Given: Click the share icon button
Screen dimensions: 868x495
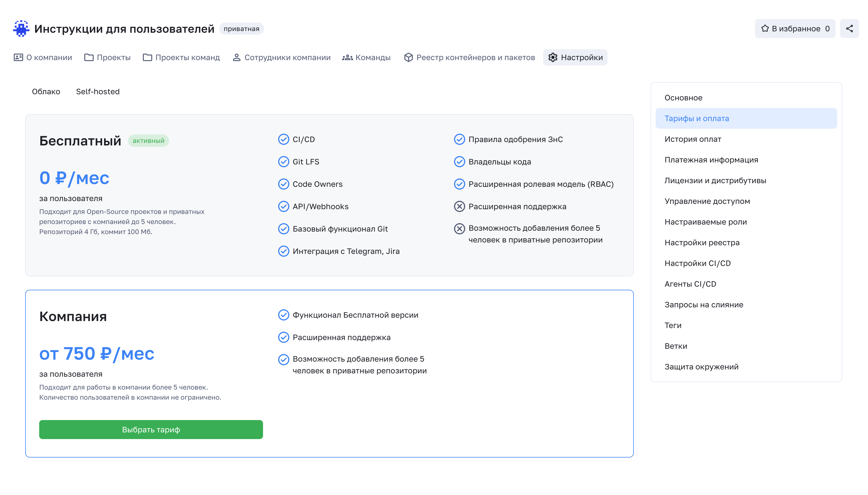Looking at the screenshot, I should click(849, 29).
